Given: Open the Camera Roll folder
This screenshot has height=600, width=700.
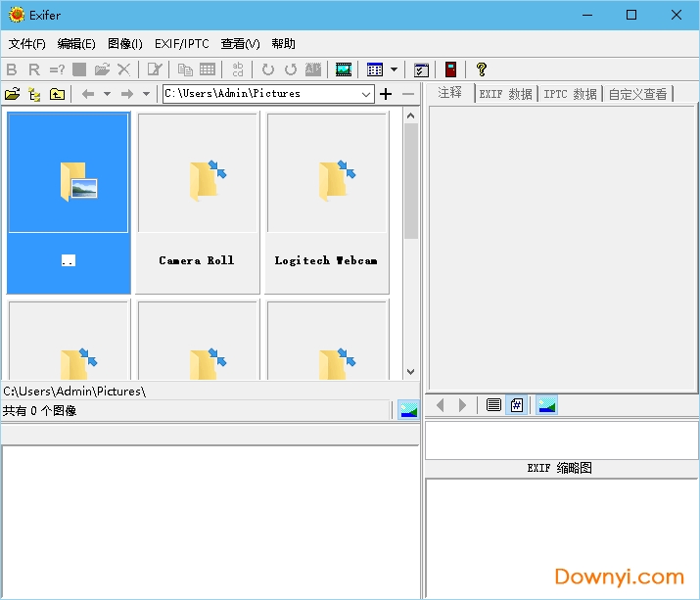Looking at the screenshot, I should tap(197, 202).
